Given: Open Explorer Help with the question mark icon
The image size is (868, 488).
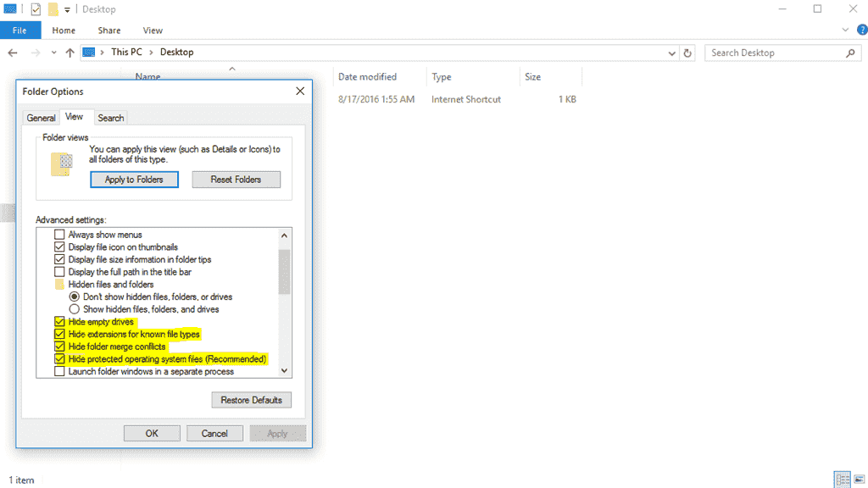Looking at the screenshot, I should pyautogui.click(x=863, y=30).
